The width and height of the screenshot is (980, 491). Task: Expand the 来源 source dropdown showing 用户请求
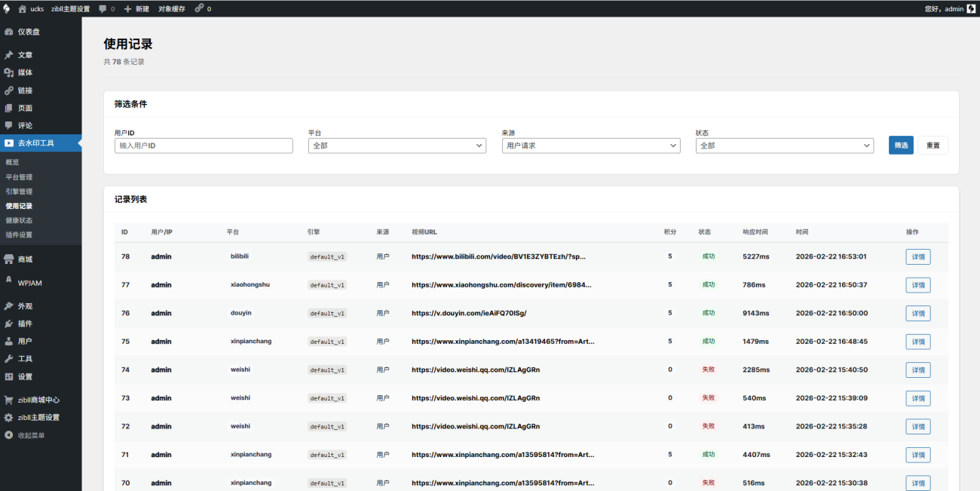click(590, 146)
